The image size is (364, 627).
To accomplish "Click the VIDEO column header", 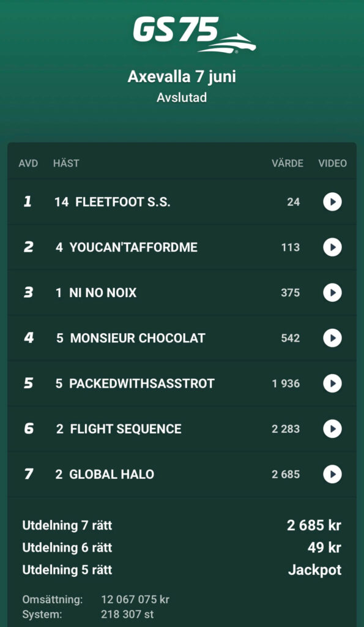I will click(332, 163).
